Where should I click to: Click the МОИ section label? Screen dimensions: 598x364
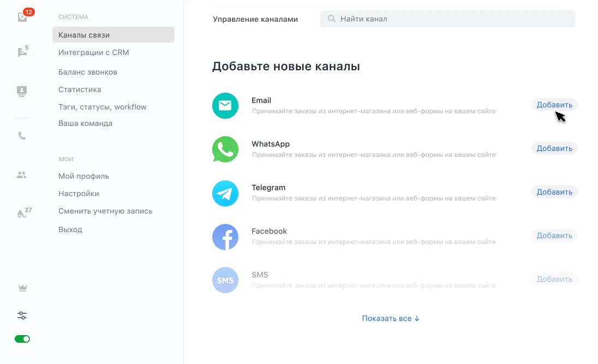pos(66,159)
